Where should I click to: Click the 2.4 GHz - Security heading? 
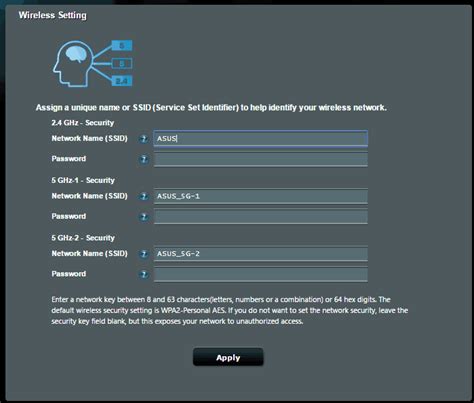(83, 123)
